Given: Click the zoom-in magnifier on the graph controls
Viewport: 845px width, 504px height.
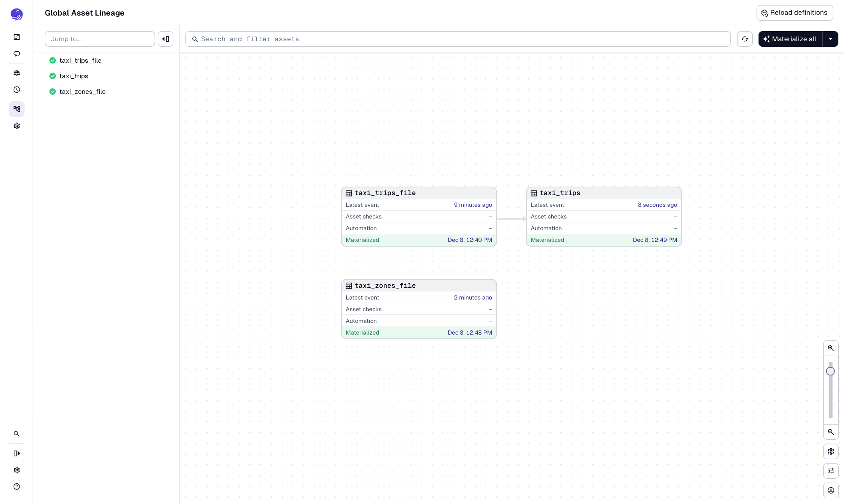Looking at the screenshot, I should pyautogui.click(x=831, y=348).
